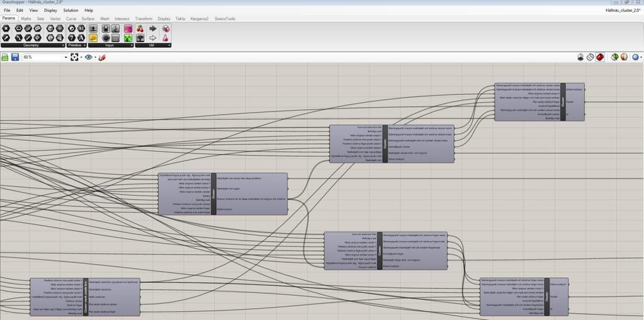This screenshot has width=644, height=320.
Task: Open the Display menu in the menu bar
Action: tap(51, 10)
